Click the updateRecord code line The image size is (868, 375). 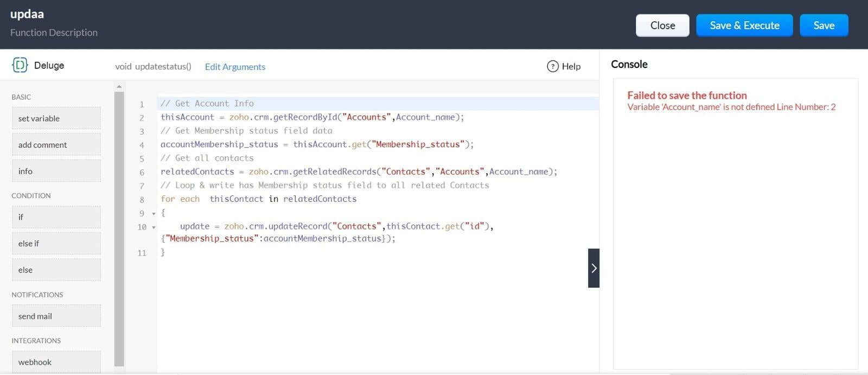coord(337,226)
